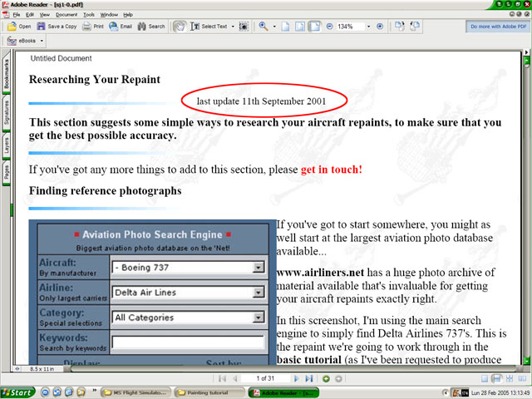Click the zoom in plus button
Viewport: 532px width, 399px height.
pos(380,26)
